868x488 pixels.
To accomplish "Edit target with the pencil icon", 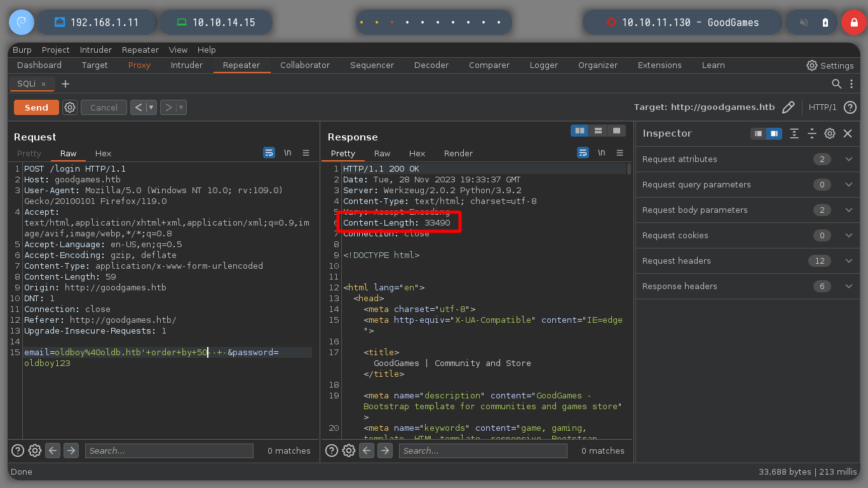I will tap(789, 107).
